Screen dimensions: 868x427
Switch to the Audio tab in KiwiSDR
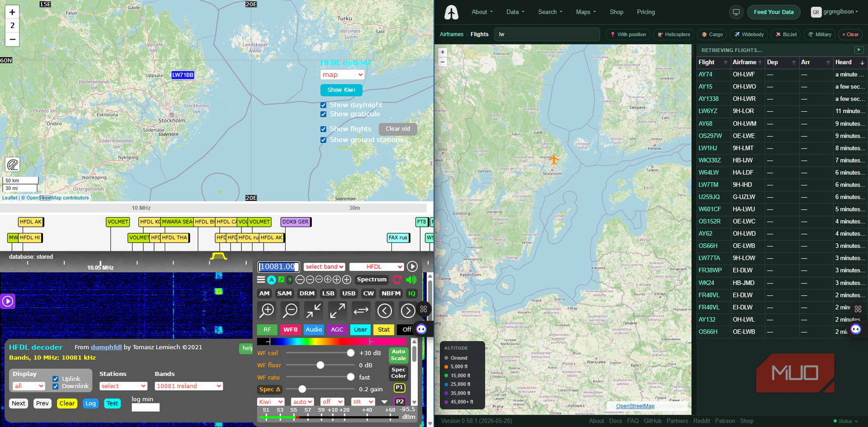[x=314, y=330]
